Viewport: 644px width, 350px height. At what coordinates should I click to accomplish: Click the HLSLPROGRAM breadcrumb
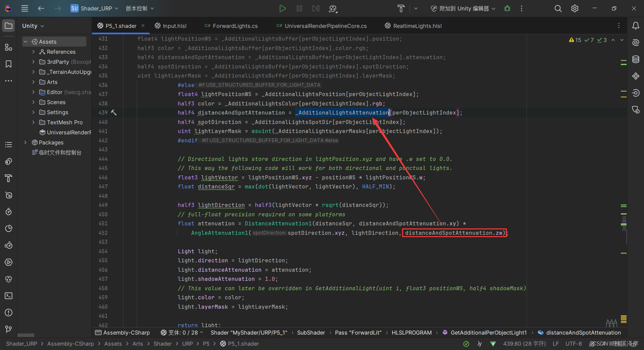[x=412, y=333]
